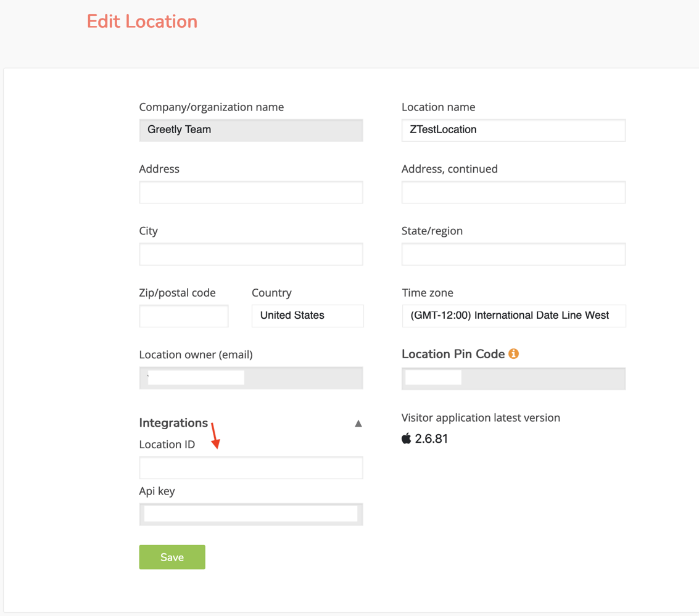Collapse the Integrations section using the triangle

pyautogui.click(x=358, y=424)
